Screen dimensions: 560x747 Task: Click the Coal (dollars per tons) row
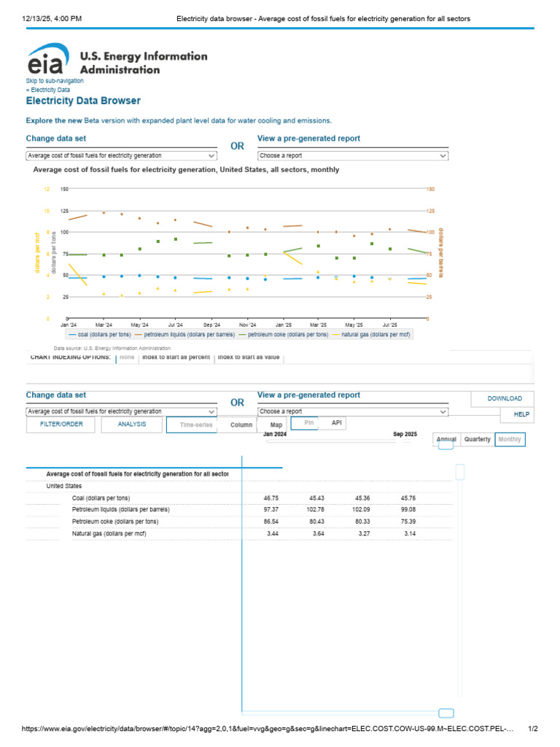[238, 498]
